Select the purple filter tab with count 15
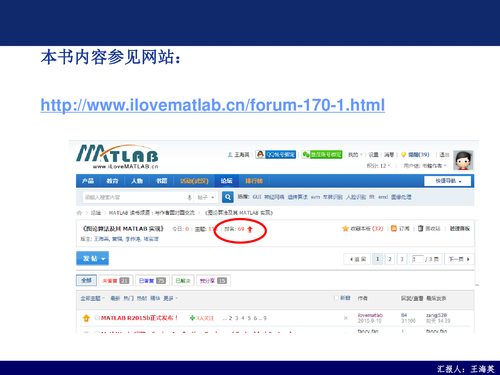 pos(213,281)
